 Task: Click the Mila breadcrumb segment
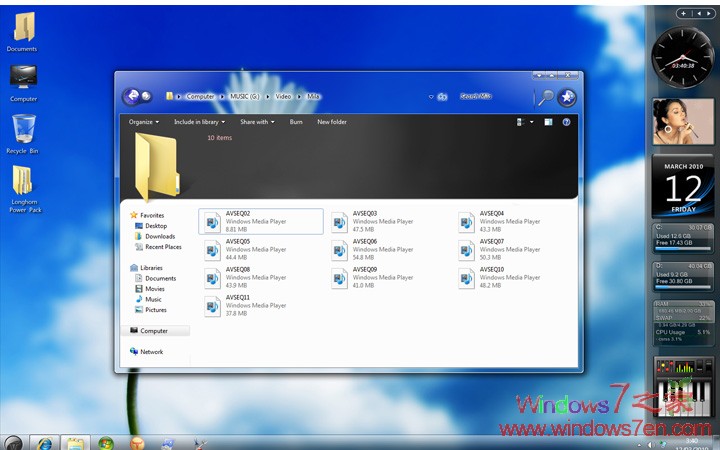coord(313,96)
